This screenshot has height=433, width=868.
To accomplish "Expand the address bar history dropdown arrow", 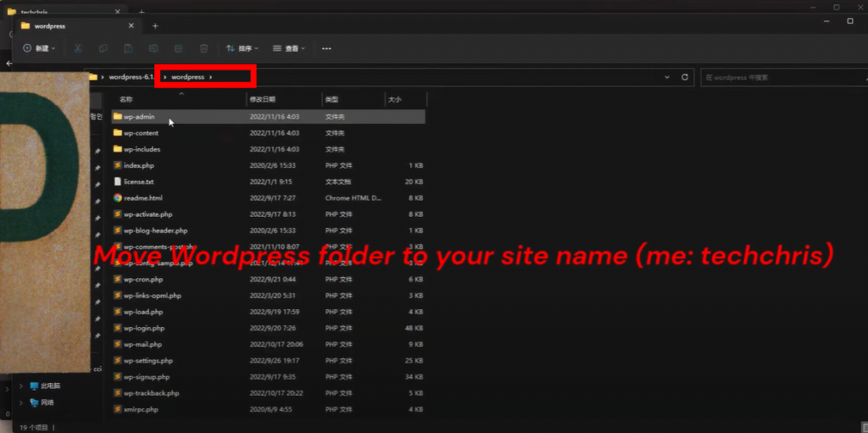I will (667, 77).
